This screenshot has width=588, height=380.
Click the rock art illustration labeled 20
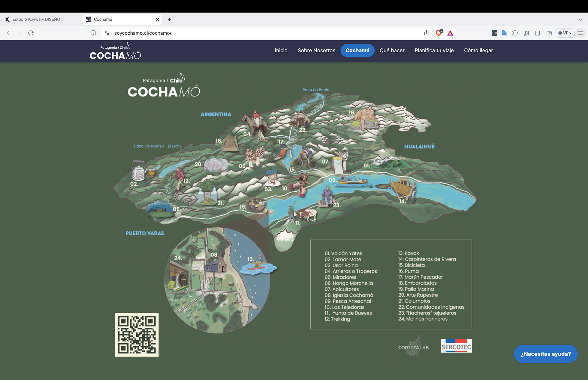click(x=216, y=165)
